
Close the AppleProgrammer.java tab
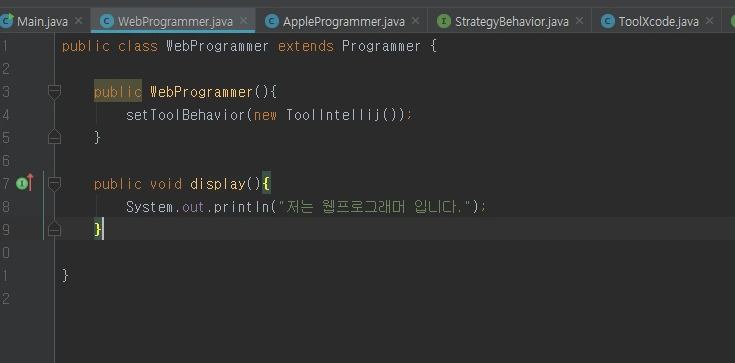(415, 21)
